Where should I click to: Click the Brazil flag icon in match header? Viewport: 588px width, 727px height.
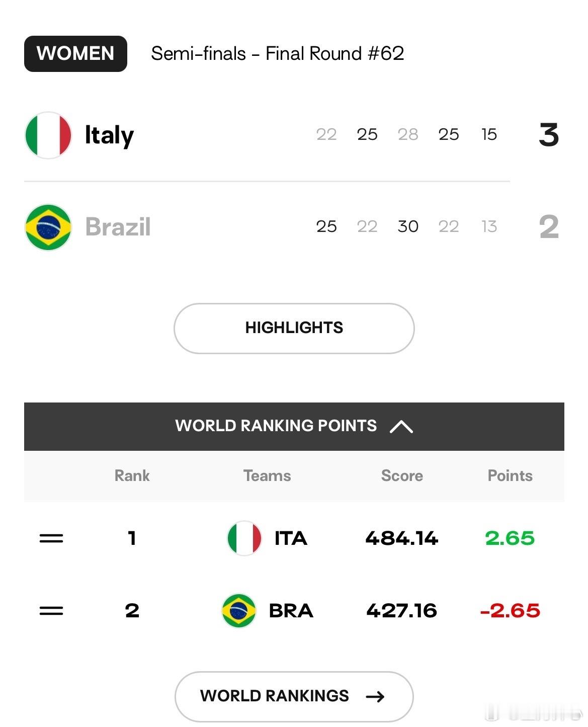(x=48, y=227)
